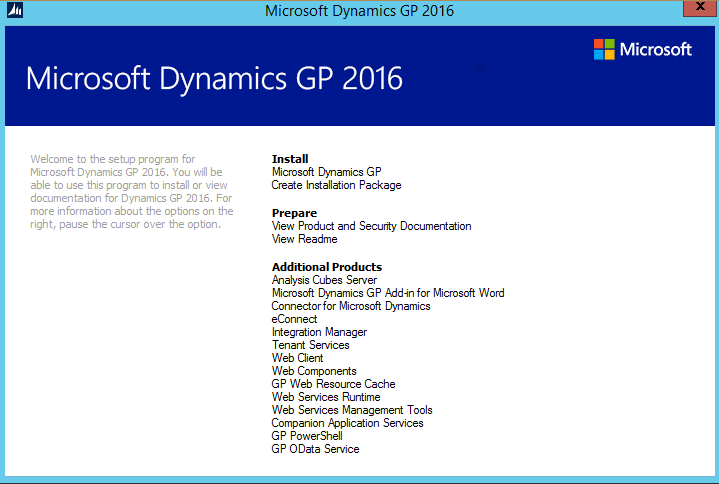Choose GP PowerShell option
Image resolution: width=719 pixels, height=484 pixels.
(x=307, y=436)
